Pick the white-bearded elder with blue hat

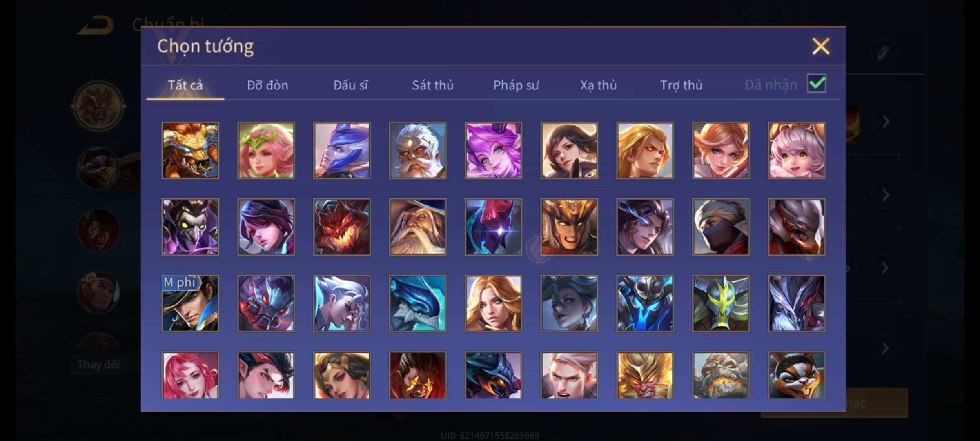[417, 227]
